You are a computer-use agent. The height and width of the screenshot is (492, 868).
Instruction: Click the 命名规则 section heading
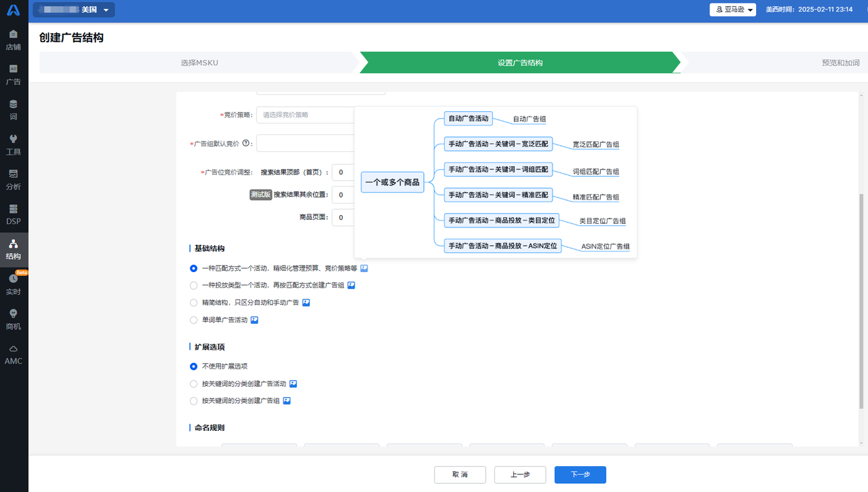tap(210, 428)
